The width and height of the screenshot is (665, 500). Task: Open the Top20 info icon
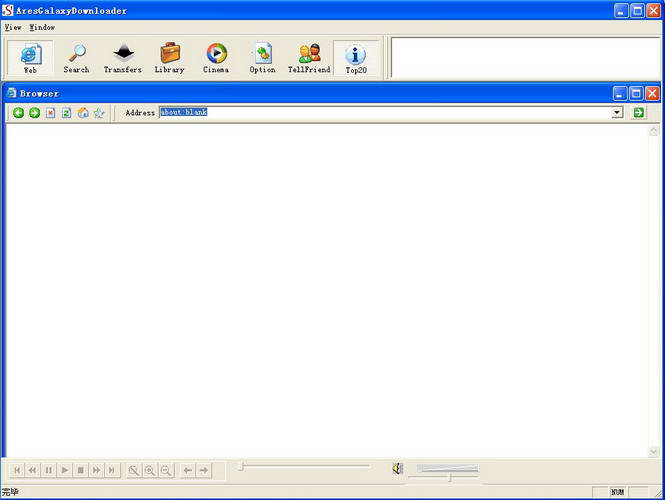(x=356, y=58)
